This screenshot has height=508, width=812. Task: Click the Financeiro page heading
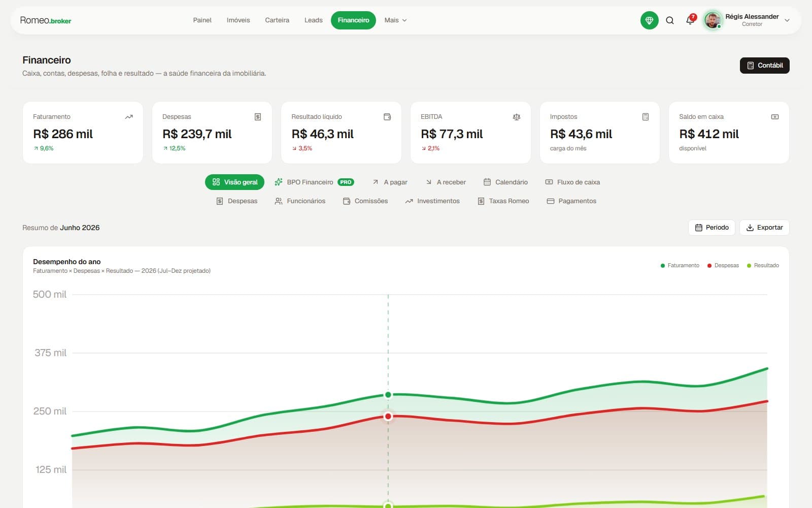pos(47,60)
